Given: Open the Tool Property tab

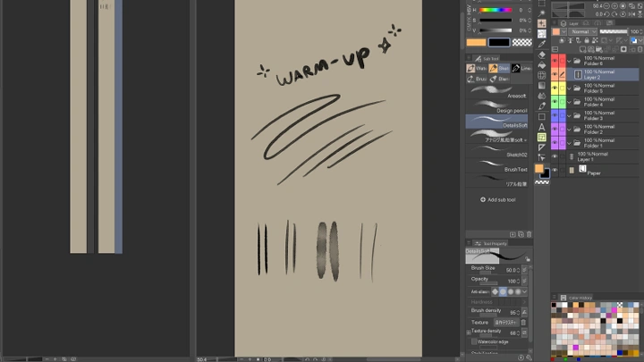Looking at the screenshot, I should (490, 243).
